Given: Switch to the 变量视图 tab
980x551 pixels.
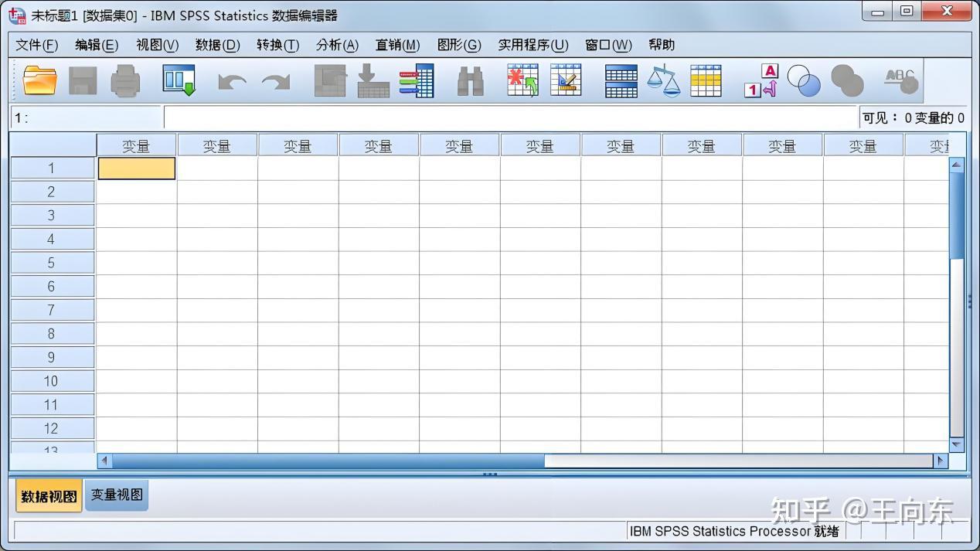Looking at the screenshot, I should [115, 495].
